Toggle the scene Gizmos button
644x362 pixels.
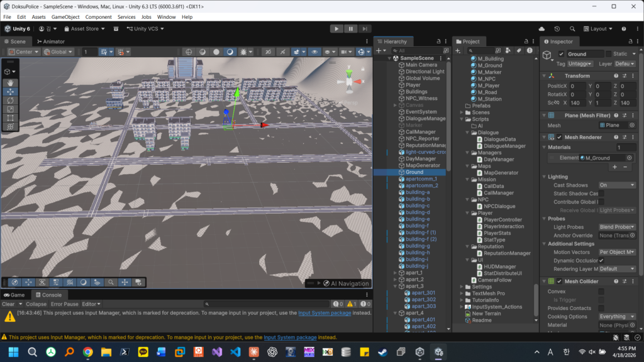(x=361, y=52)
